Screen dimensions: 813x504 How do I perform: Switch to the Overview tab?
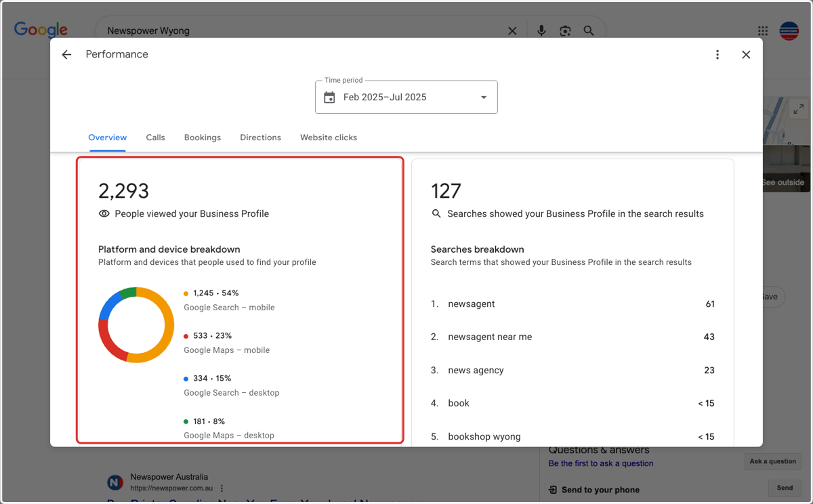(108, 138)
